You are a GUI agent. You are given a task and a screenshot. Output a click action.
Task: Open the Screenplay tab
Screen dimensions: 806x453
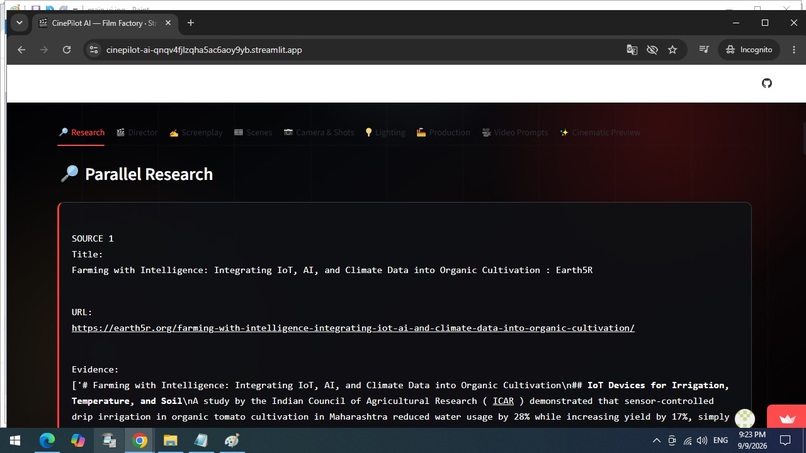point(196,133)
